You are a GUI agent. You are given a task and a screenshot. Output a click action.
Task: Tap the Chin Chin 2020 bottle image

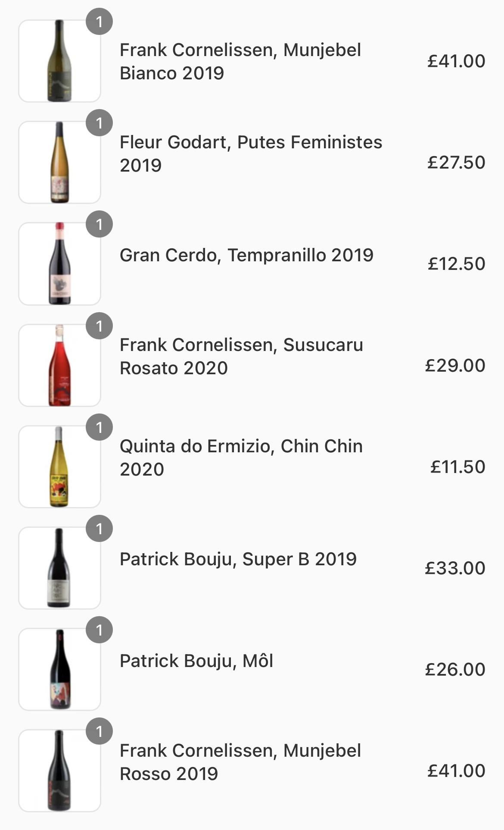(59, 467)
